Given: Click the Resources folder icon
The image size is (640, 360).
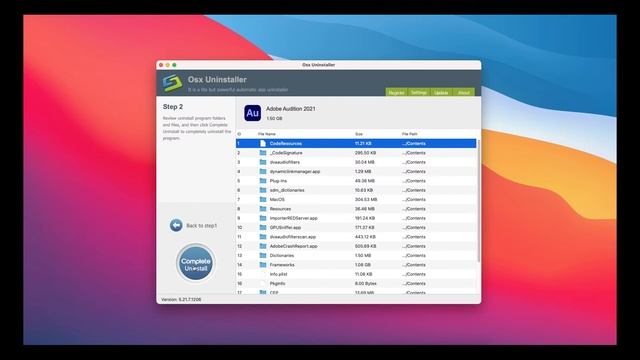Looking at the screenshot, I should tap(263, 209).
